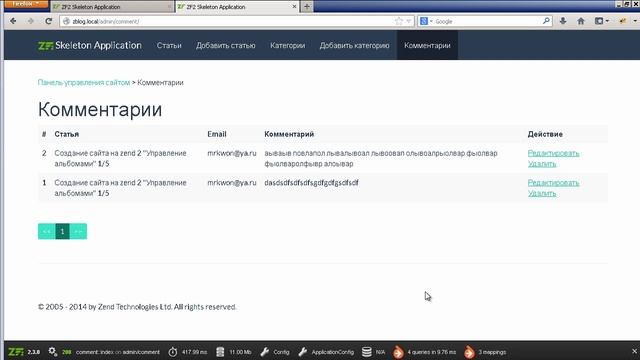Image resolution: width=640 pixels, height=360 pixels.
Task: Follow the Панель управления сайтом breadcrumb link
Action: pos(84,82)
